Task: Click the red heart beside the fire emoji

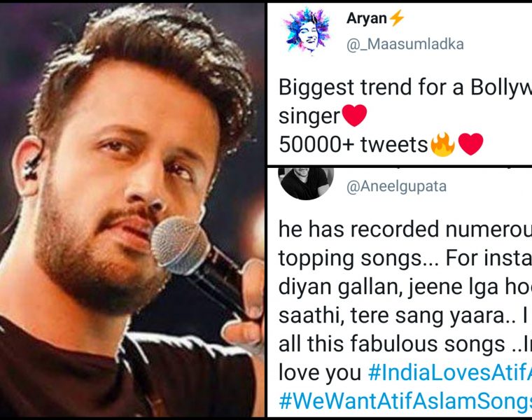Action: pyautogui.click(x=470, y=143)
